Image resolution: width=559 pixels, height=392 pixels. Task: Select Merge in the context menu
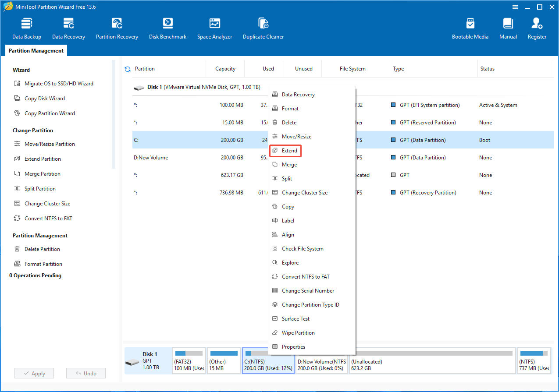[312, 165]
